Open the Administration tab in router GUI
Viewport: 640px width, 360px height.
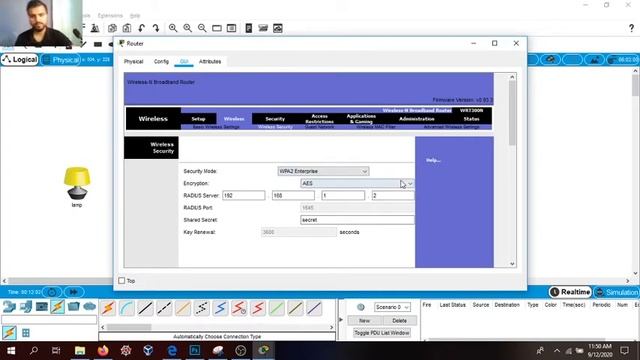(417, 119)
